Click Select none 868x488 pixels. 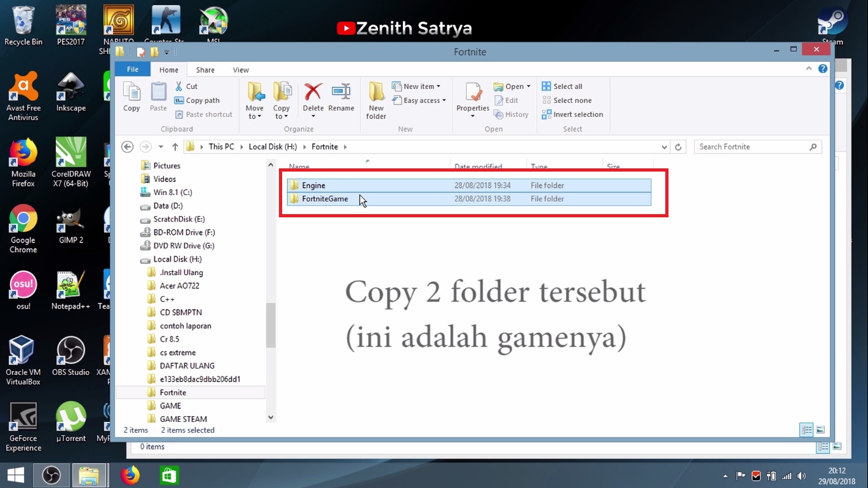click(566, 100)
